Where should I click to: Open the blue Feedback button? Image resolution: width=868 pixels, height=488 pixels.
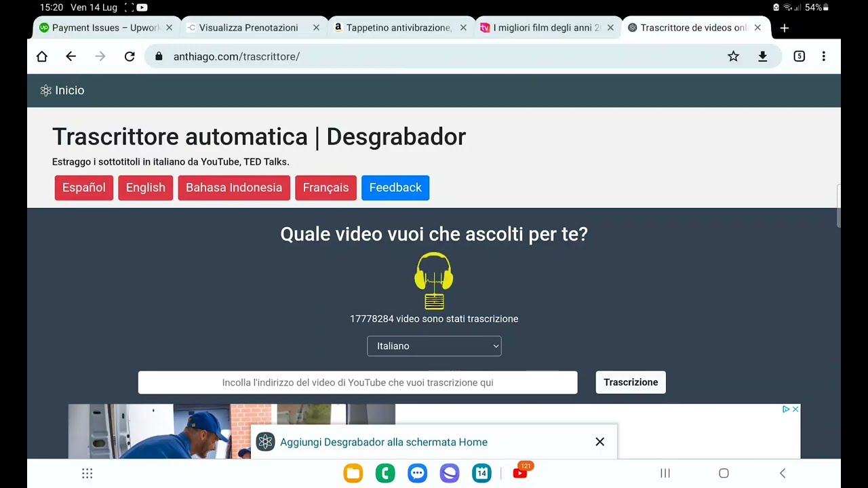point(395,188)
